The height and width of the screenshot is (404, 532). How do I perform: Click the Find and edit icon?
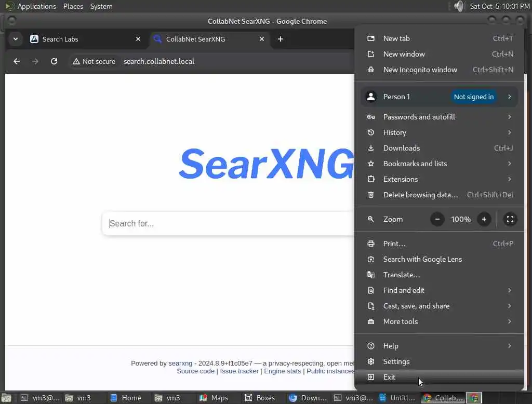pos(371,291)
